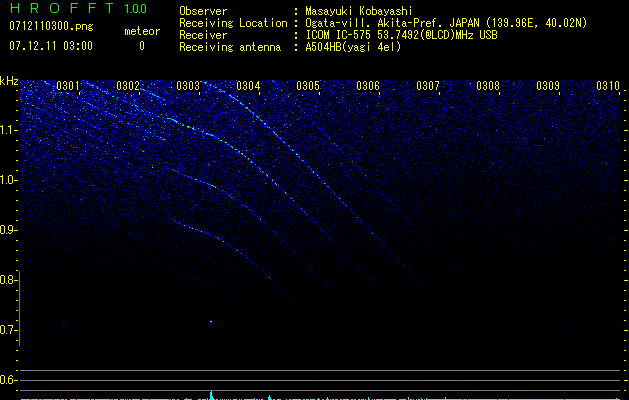Click the Observer label
Screen dimensions: 629x400
[203, 11]
